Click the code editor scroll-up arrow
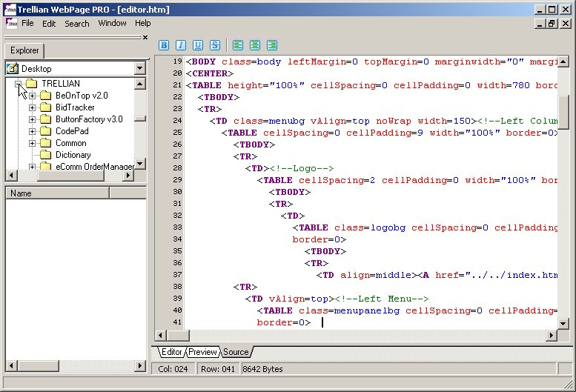 pyautogui.click(x=563, y=61)
